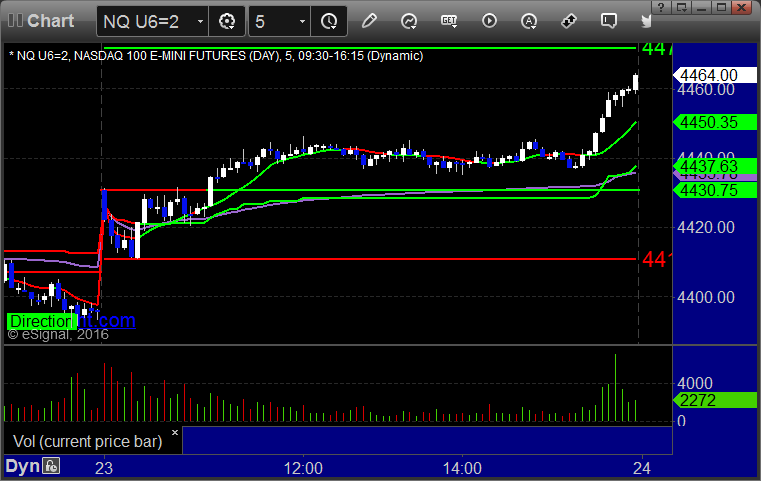Click the 24 date axis label

click(642, 468)
